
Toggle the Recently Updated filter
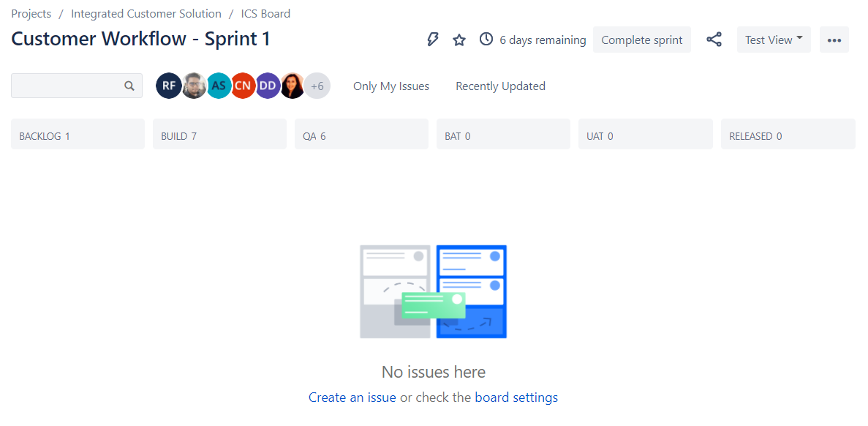[x=500, y=86]
